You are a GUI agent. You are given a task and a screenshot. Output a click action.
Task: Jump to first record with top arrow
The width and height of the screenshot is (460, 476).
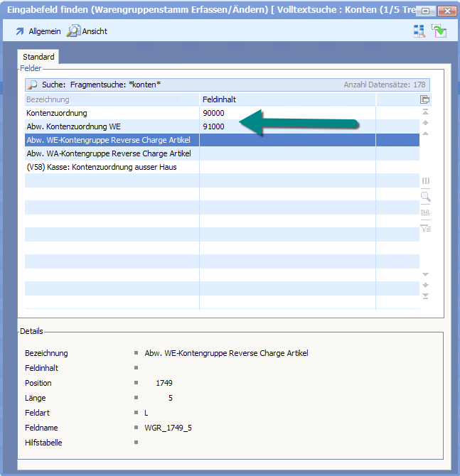click(425, 112)
